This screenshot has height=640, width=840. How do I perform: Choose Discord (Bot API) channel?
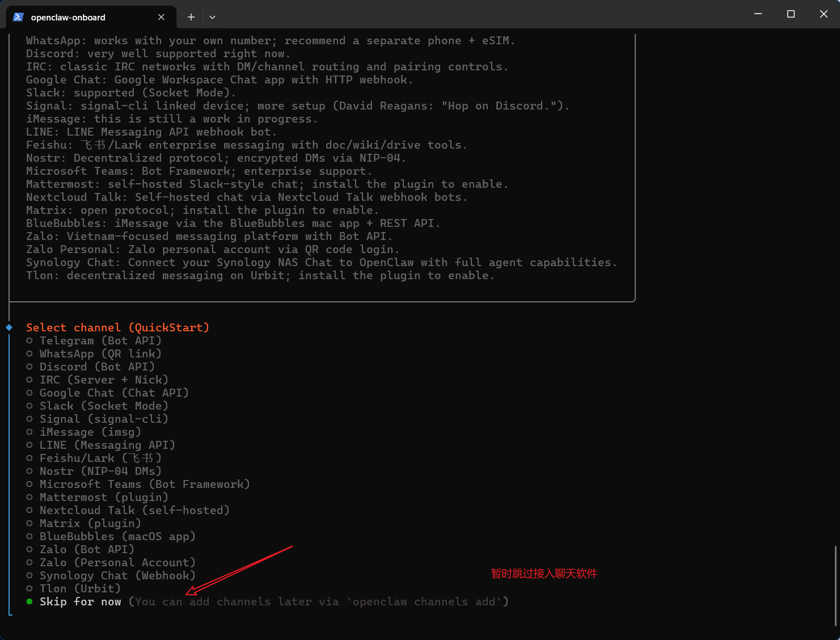pos(91,367)
